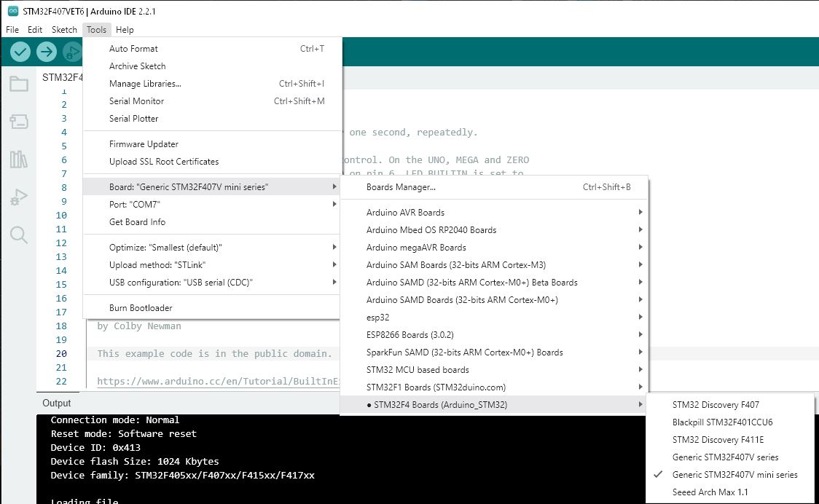Open Firmware Updater
819x504 pixels.
click(x=211, y=144)
